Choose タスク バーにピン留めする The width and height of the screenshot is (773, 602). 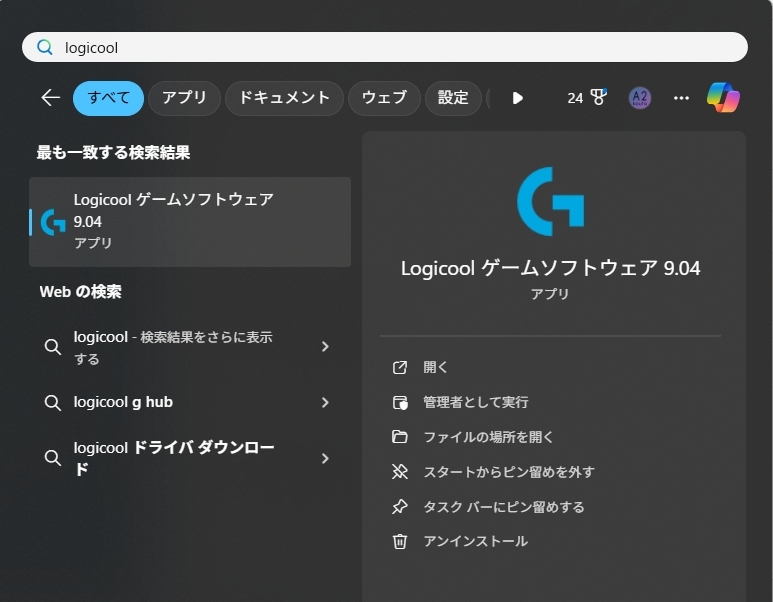click(504, 506)
